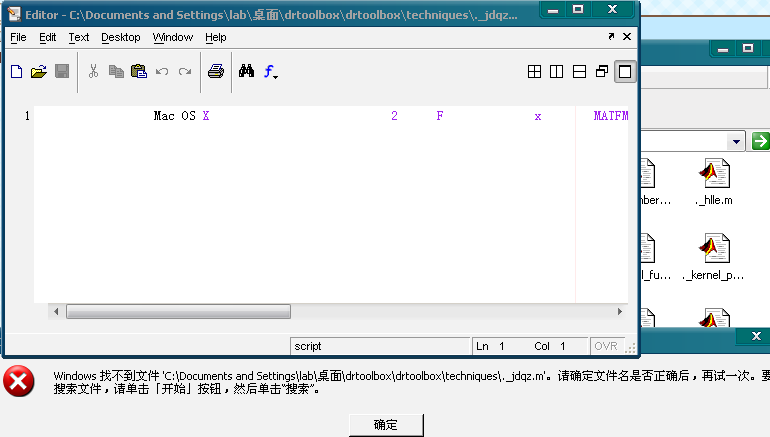Maximize the Editor window

578,9
